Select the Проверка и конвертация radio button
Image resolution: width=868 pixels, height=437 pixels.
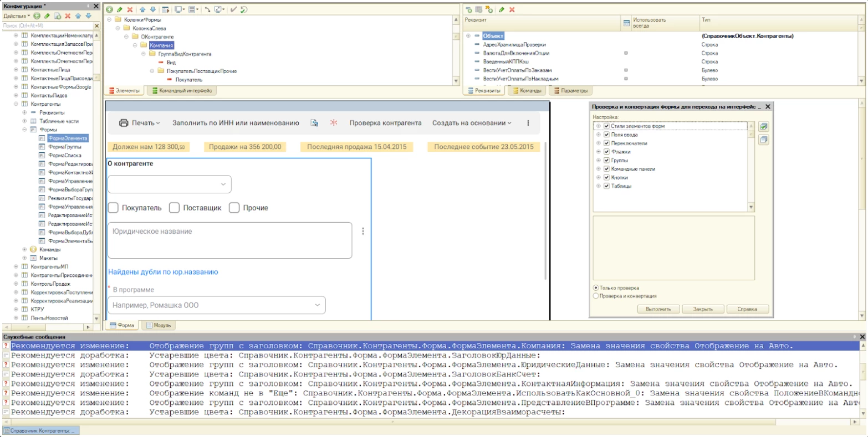(596, 296)
